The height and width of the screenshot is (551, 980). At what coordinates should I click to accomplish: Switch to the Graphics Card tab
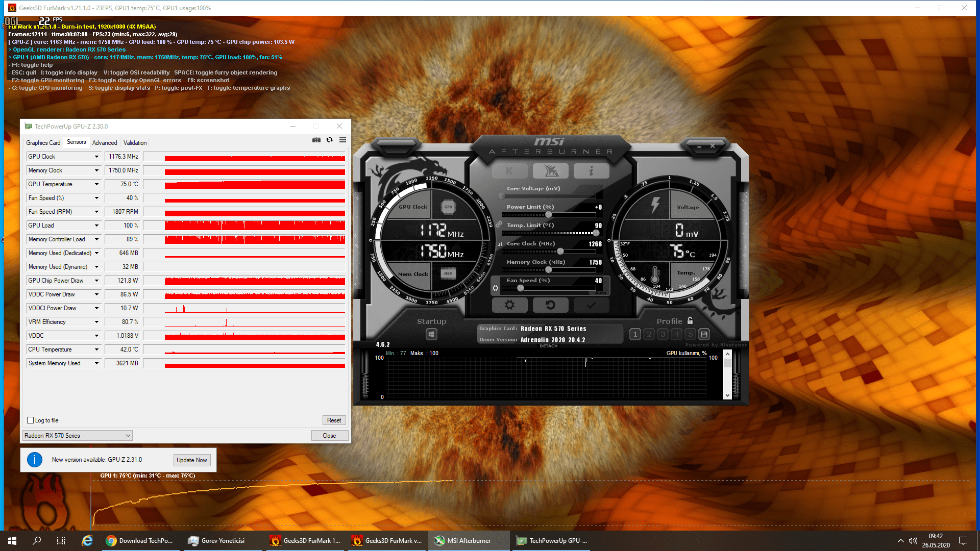point(43,143)
